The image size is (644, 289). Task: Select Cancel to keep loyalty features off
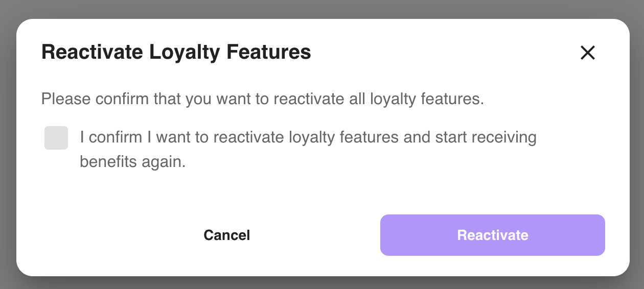click(226, 235)
